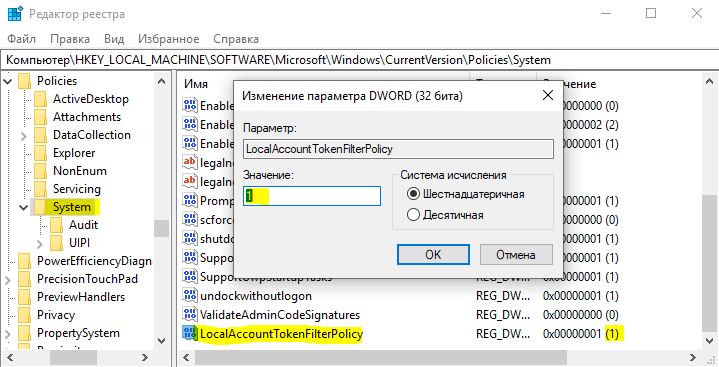Click the scforc... value DWORD icon
The image size is (719, 367).
[x=189, y=219]
